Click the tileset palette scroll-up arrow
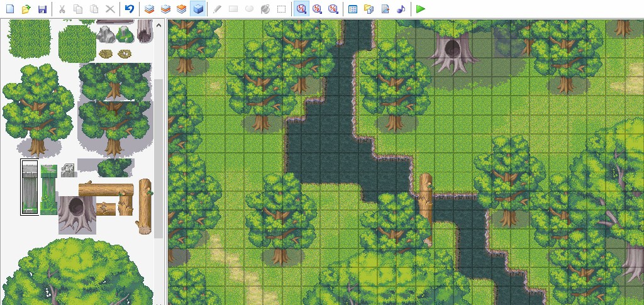Viewport: 644px width, 305px height. click(x=158, y=25)
